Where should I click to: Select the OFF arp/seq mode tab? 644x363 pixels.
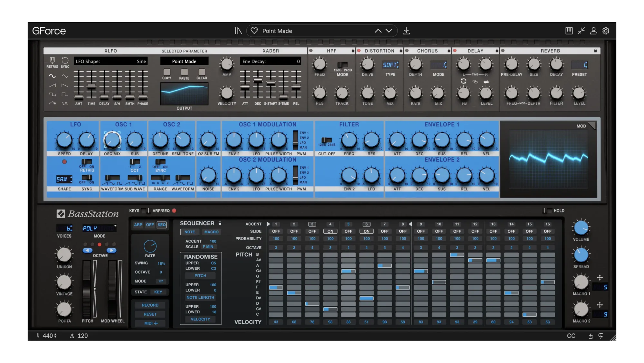click(x=150, y=225)
